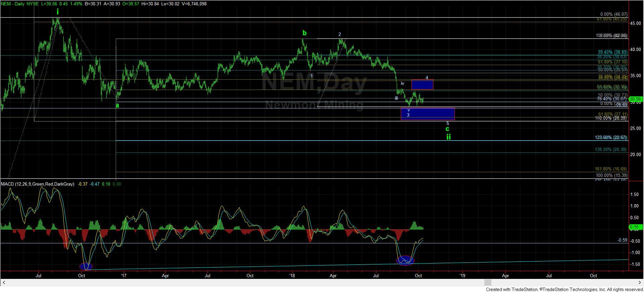
Task: Select the 50.00% (30.73) Fibonacci label
Action: point(612,95)
